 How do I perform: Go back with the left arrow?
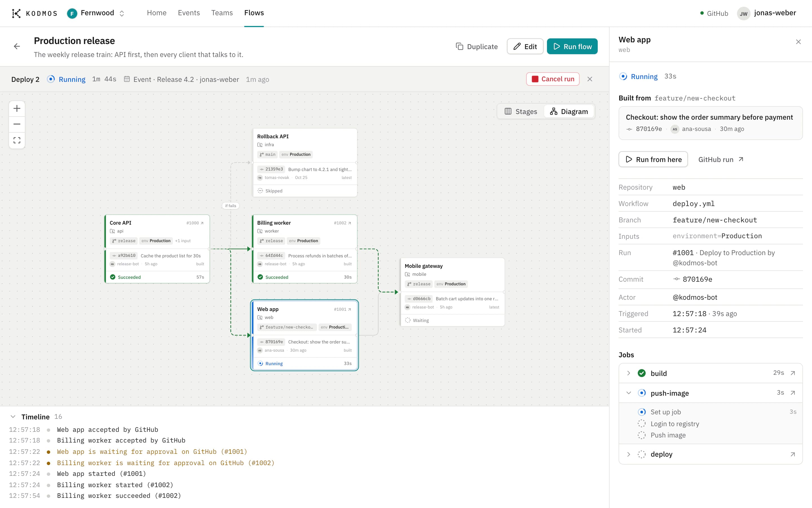pyautogui.click(x=17, y=46)
